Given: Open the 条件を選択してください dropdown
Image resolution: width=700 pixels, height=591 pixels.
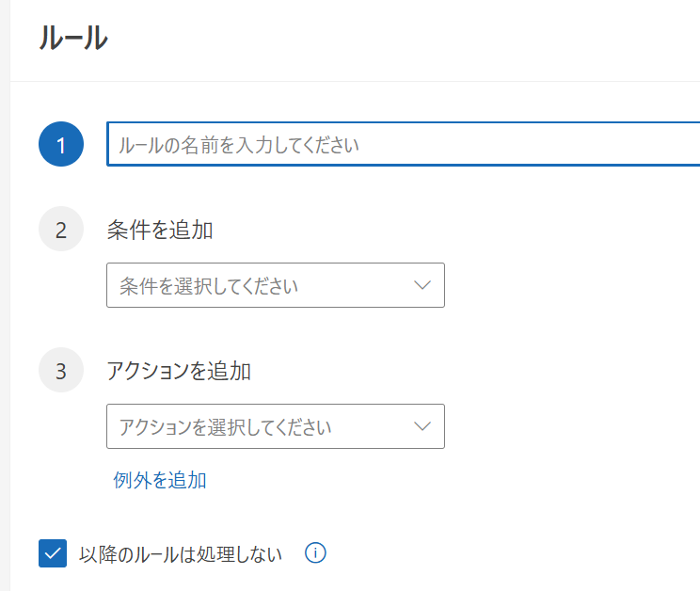Looking at the screenshot, I should click(x=275, y=285).
